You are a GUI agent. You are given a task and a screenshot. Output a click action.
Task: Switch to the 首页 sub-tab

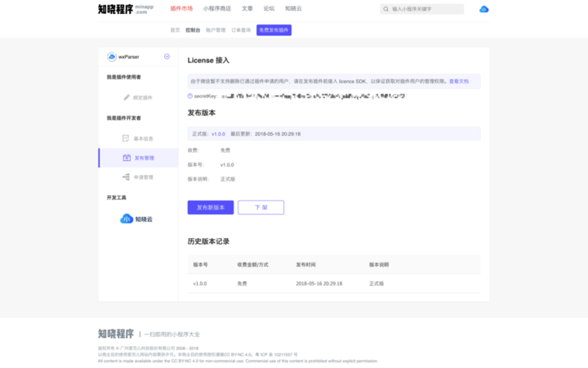[175, 30]
